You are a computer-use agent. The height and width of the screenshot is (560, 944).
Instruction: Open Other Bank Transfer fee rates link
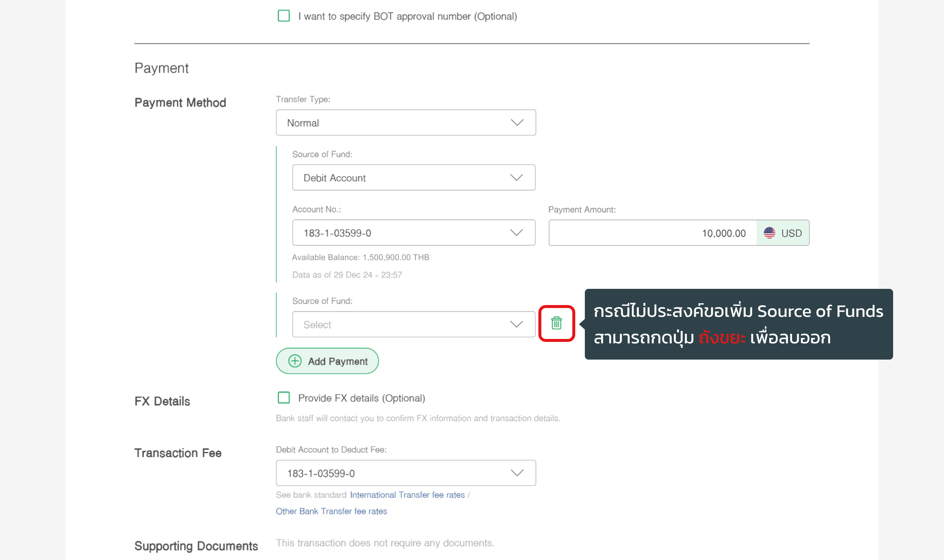click(x=331, y=511)
